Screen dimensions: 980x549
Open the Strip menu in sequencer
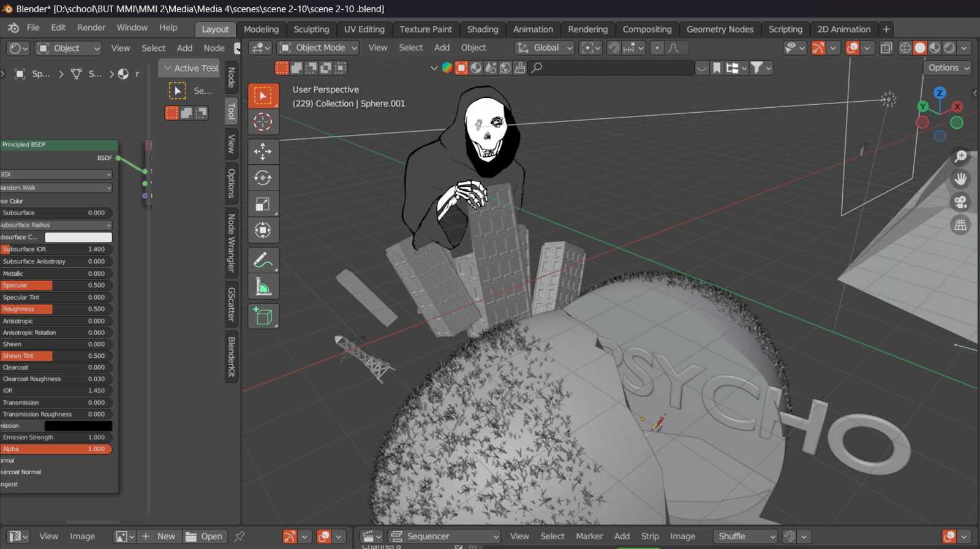click(x=650, y=536)
